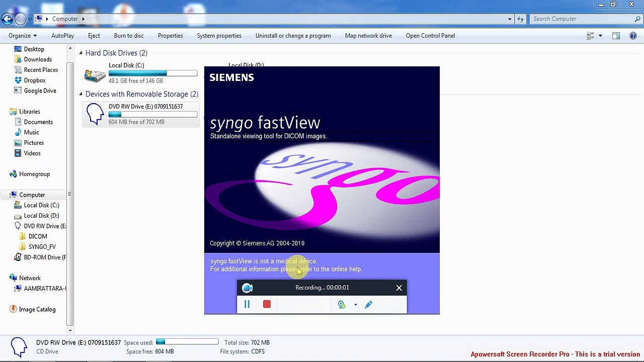Click the webcam icon in the recorder bar
Image resolution: width=644 pixels, height=362 pixels.
click(x=342, y=304)
